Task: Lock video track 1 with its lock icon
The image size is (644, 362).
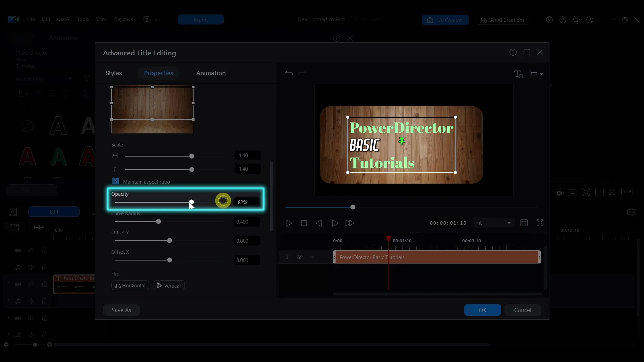Action: [x=44, y=250]
